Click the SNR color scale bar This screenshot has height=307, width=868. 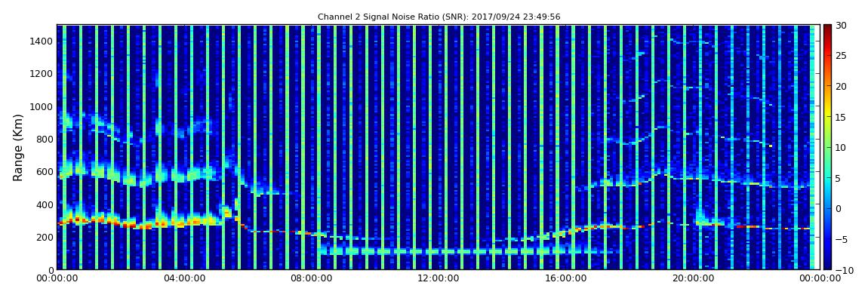(827, 147)
